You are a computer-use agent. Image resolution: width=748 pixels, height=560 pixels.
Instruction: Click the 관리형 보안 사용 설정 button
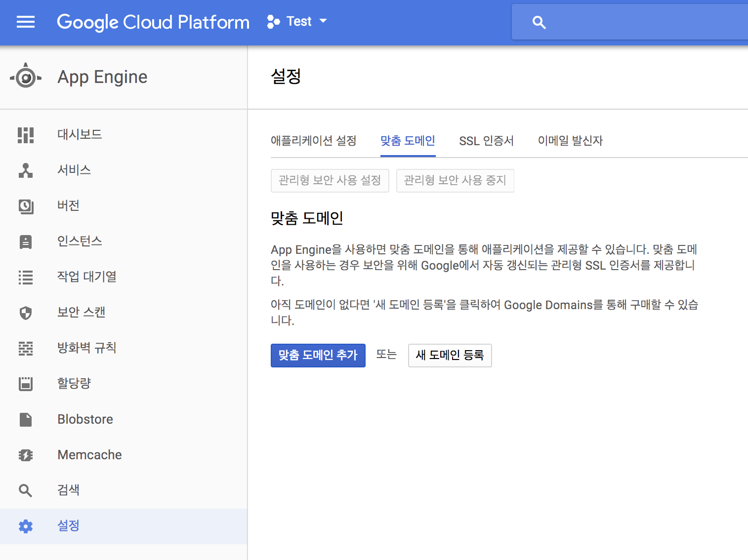[x=330, y=181]
